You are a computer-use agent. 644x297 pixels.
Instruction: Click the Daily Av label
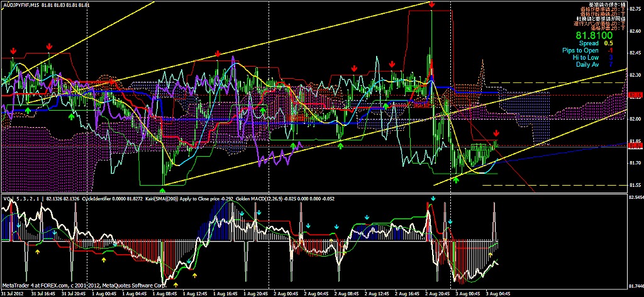pyautogui.click(x=587, y=64)
